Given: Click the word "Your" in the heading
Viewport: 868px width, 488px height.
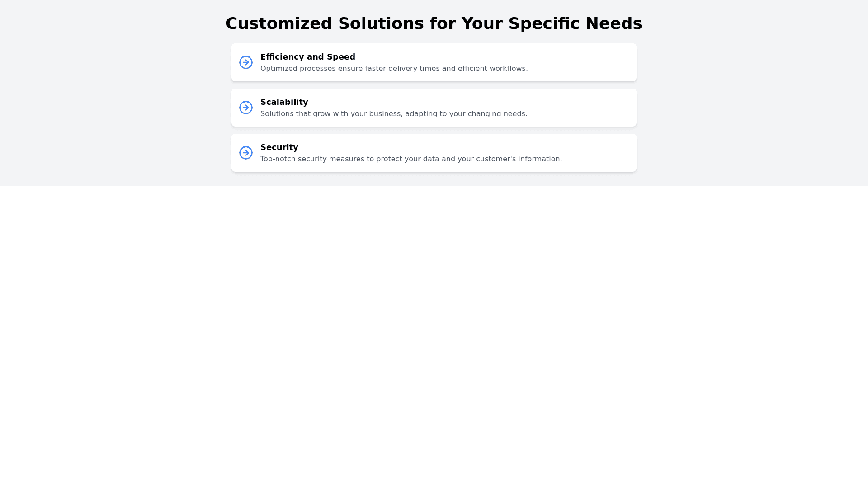Looking at the screenshot, I should pos(481,23).
